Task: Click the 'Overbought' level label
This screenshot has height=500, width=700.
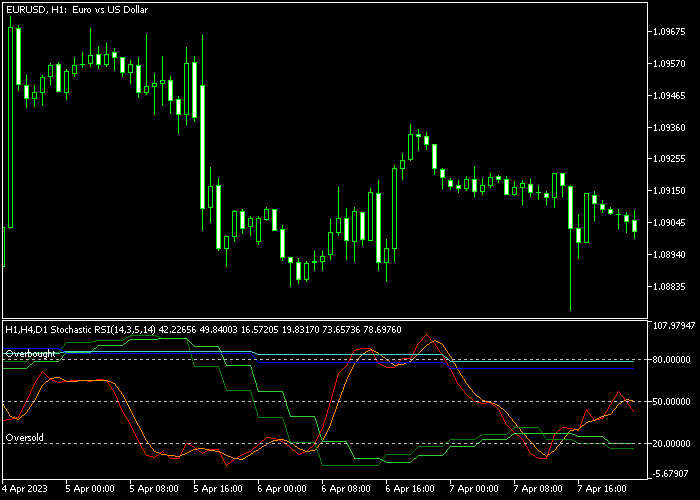Action: pos(31,354)
